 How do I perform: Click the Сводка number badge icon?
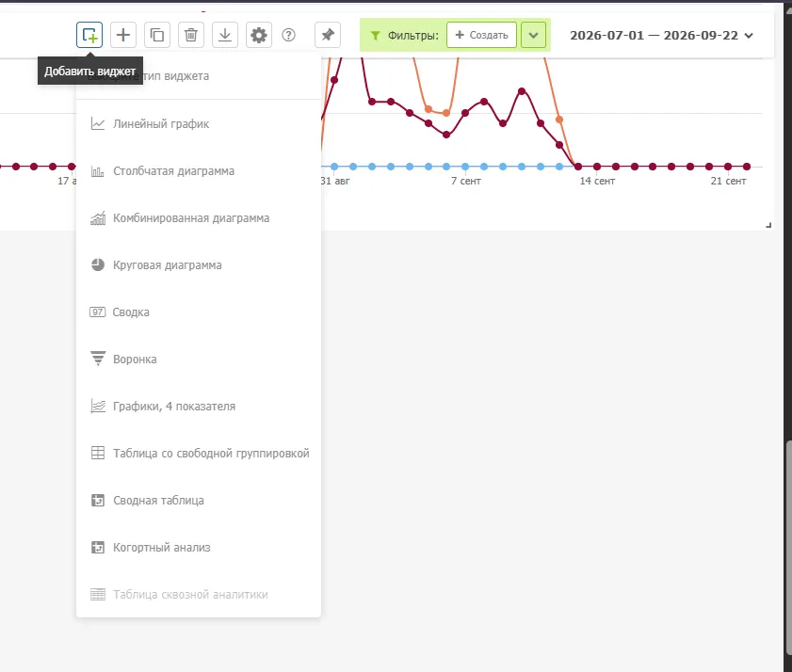(98, 312)
